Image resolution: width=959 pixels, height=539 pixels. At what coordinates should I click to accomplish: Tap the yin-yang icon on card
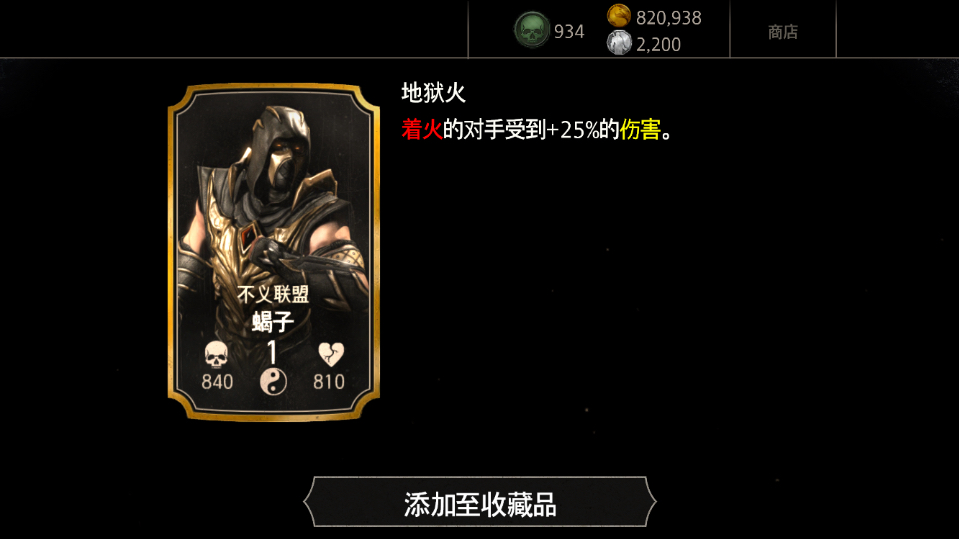273,382
